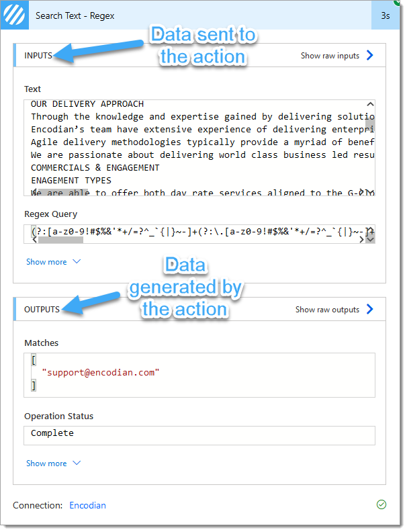Click the green checkmark connection status icon
The image size is (407, 532).
[381, 504]
